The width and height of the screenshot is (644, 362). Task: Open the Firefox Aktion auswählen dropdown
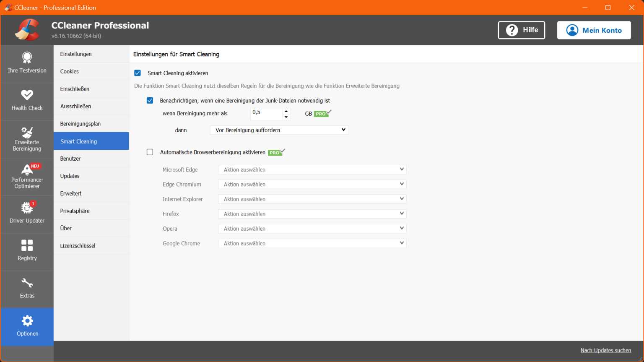312,214
